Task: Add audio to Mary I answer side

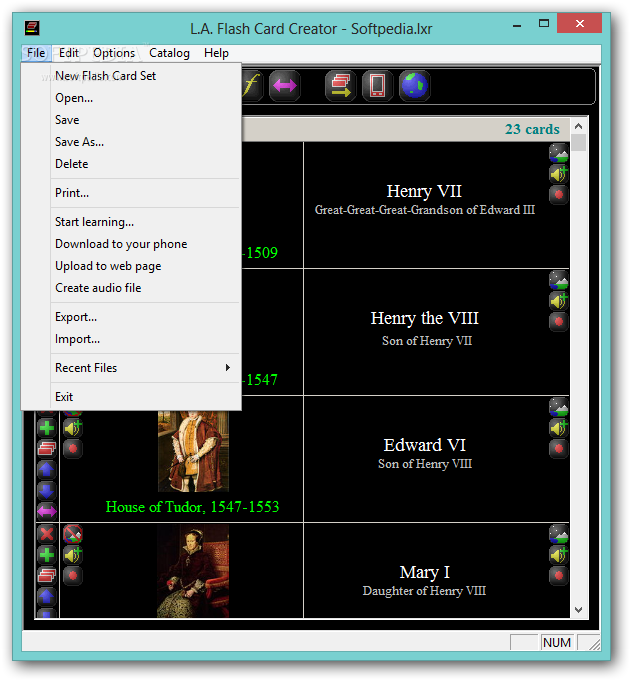Action: pyautogui.click(x=558, y=555)
